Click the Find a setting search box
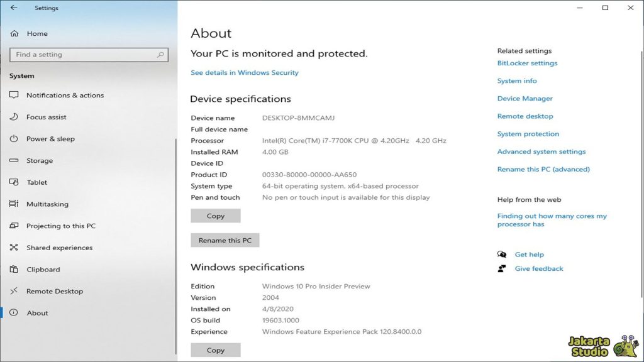 coord(88,55)
